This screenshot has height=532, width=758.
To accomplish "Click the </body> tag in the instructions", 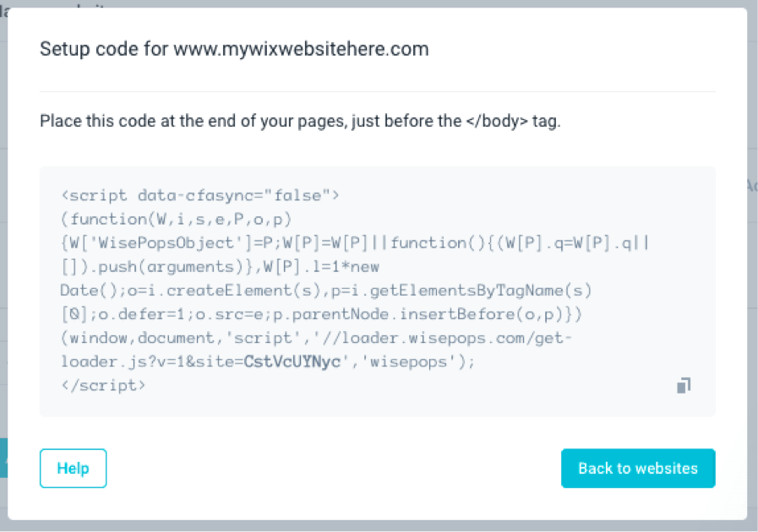I will (x=497, y=121).
